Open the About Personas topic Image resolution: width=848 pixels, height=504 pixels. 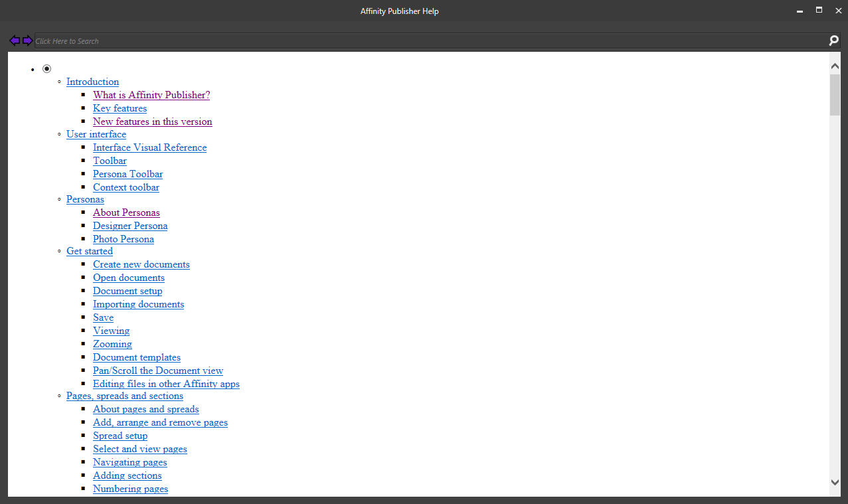(x=126, y=212)
